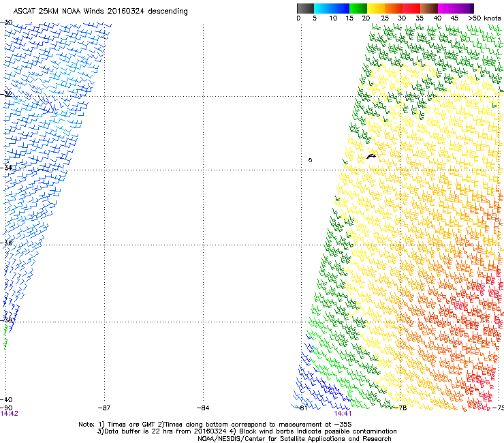
Task: Click the '25' legend scale label
Action: click(x=385, y=18)
